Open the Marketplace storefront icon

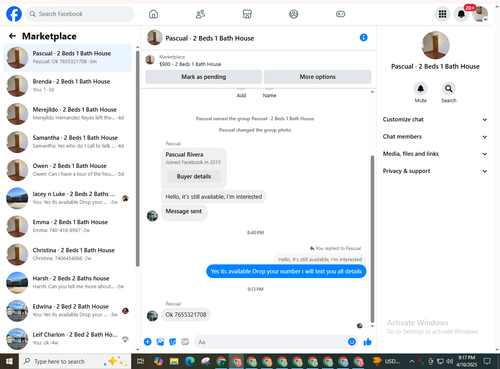(x=247, y=14)
